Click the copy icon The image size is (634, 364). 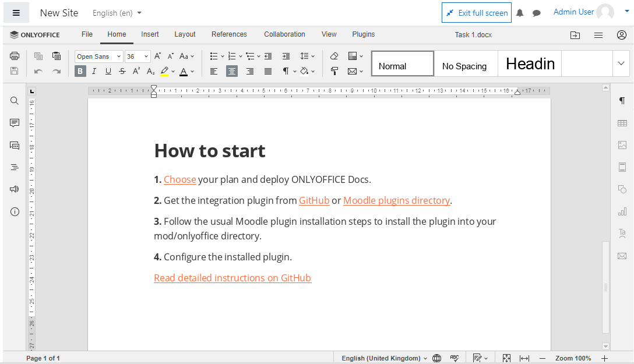pos(38,56)
